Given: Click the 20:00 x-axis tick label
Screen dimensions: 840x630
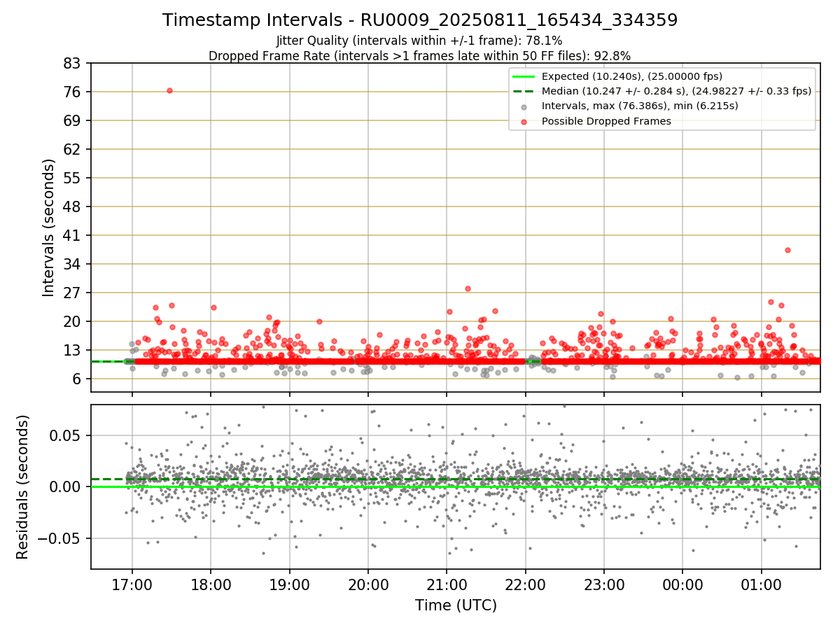Looking at the screenshot, I should (368, 584).
